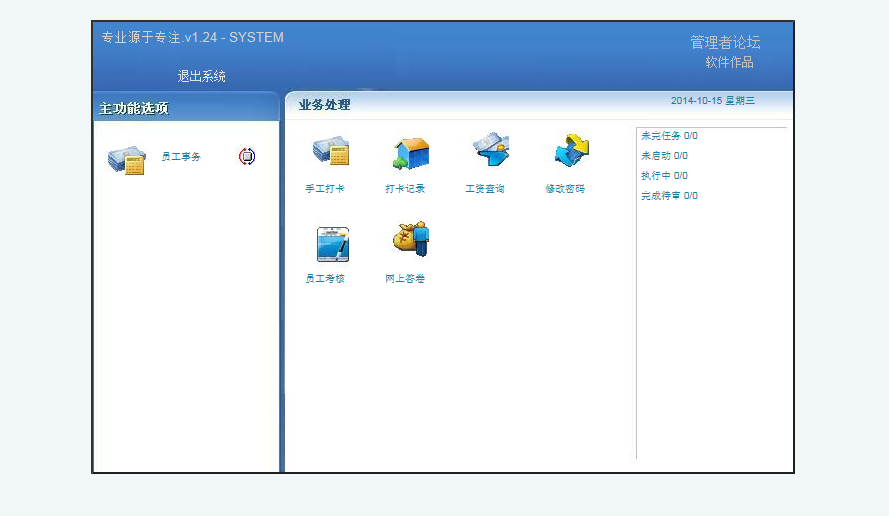Click the 完成待审 0/0 entry

pos(669,196)
